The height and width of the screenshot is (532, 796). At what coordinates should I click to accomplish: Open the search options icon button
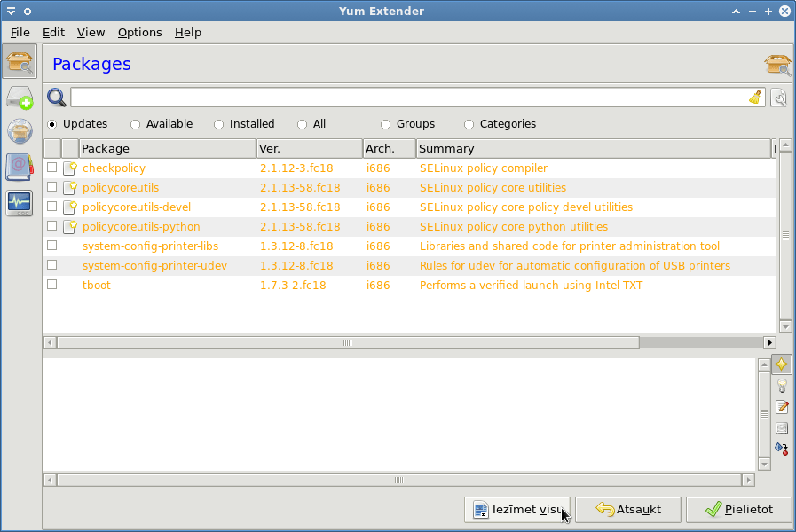(779, 98)
